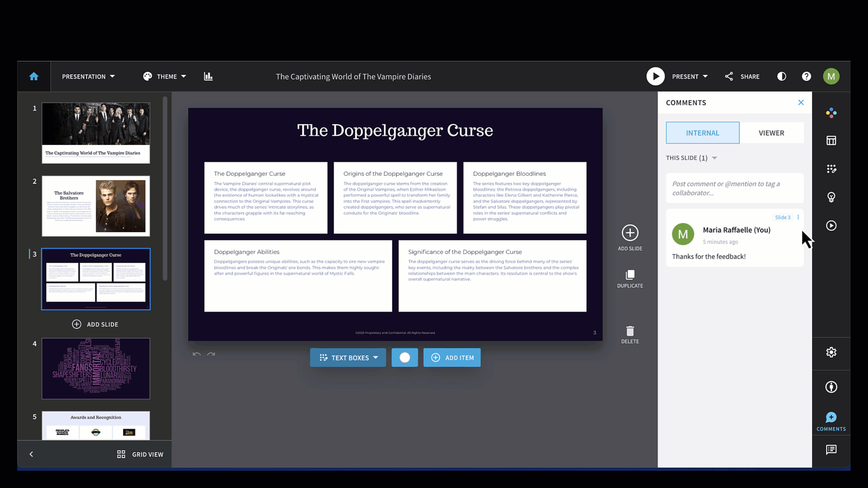The image size is (868, 488).
Task: Click the Slide 3 comment link
Action: click(783, 217)
